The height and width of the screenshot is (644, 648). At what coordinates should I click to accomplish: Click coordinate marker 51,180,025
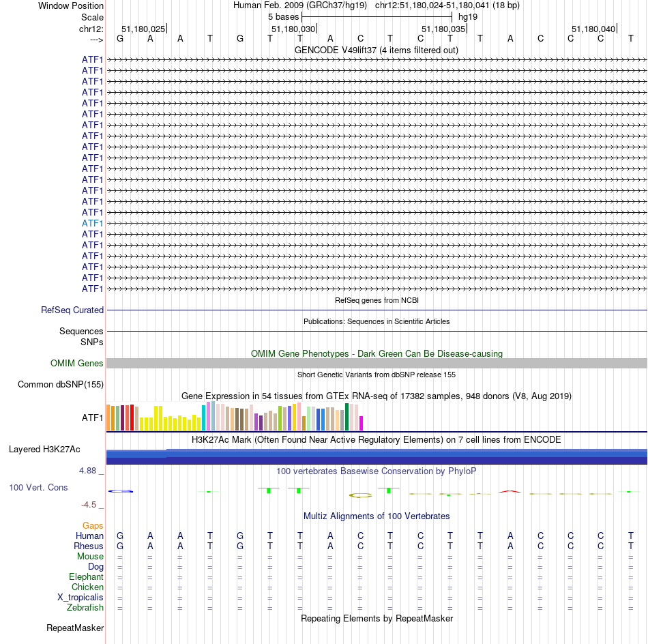tap(143, 29)
